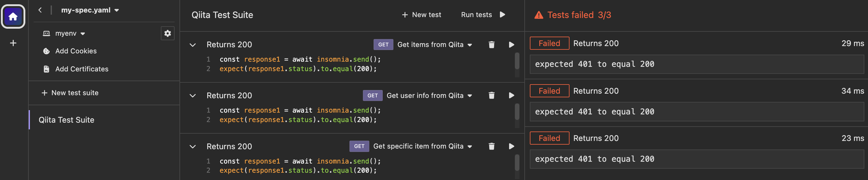Run the Get specific item test
The height and width of the screenshot is (180, 868).
pos(511,146)
